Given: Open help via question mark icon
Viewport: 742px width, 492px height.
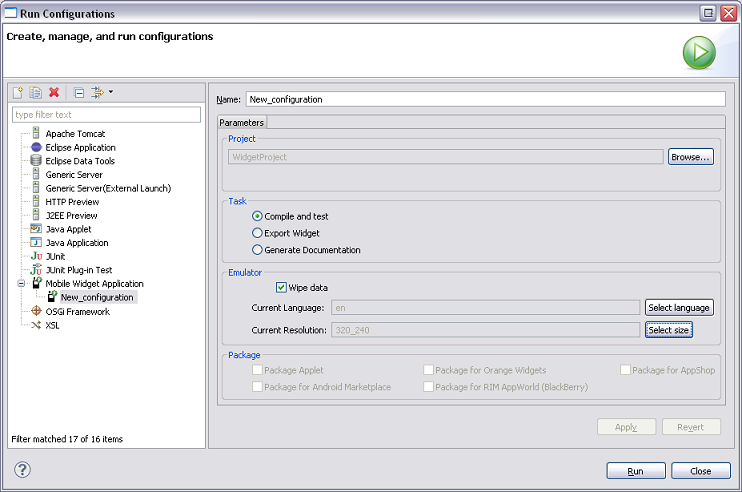Looking at the screenshot, I should pos(22,470).
